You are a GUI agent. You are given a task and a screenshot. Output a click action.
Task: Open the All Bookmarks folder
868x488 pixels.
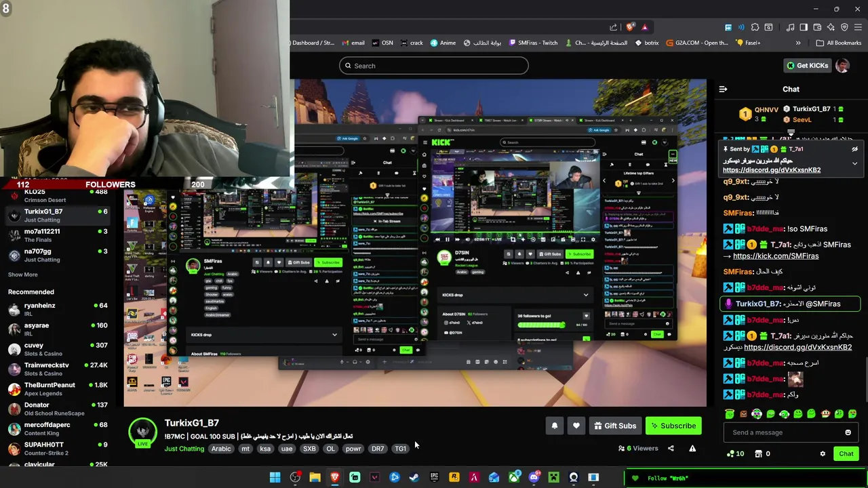(x=839, y=43)
